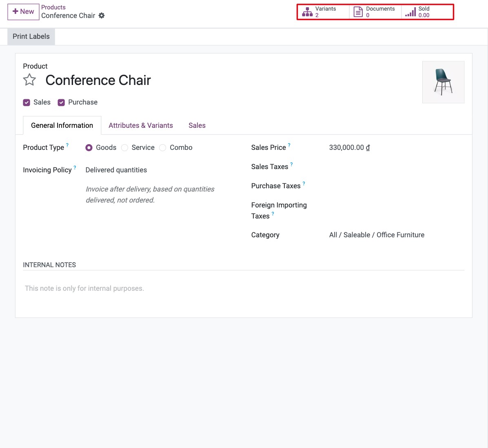This screenshot has width=488, height=448.
Task: Click the product name Conference Chair field
Action: tap(98, 80)
